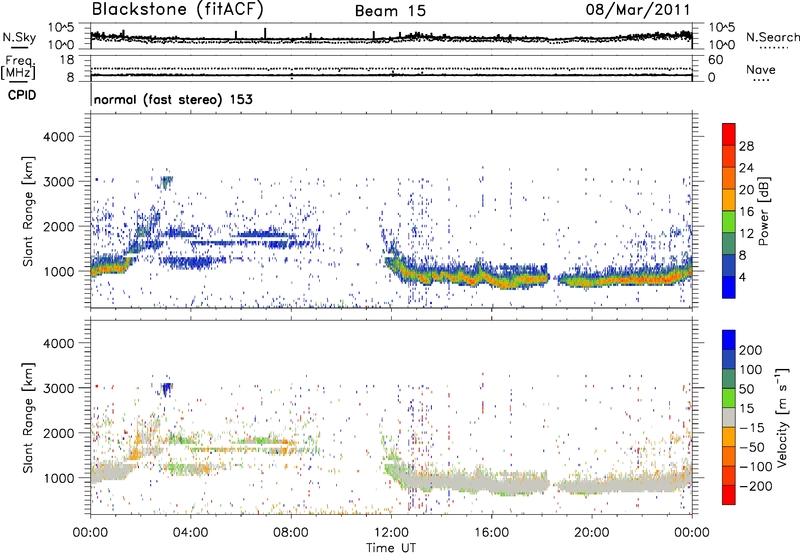Pick the light green Power colorbar segment
This screenshot has width=800, height=554.
[729, 221]
